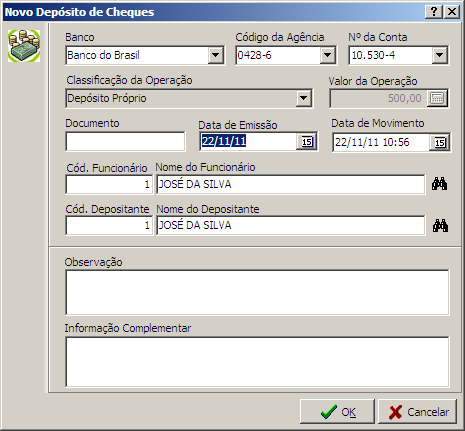The width and height of the screenshot is (465, 431).
Task: Close the Novo Depósito de Cheques dialog
Action: pyautogui.click(x=452, y=12)
